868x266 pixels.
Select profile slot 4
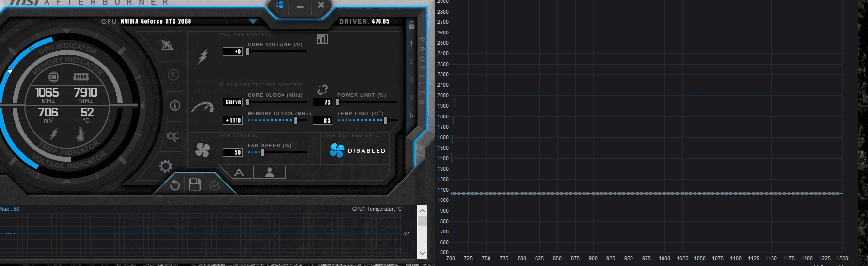(x=411, y=98)
